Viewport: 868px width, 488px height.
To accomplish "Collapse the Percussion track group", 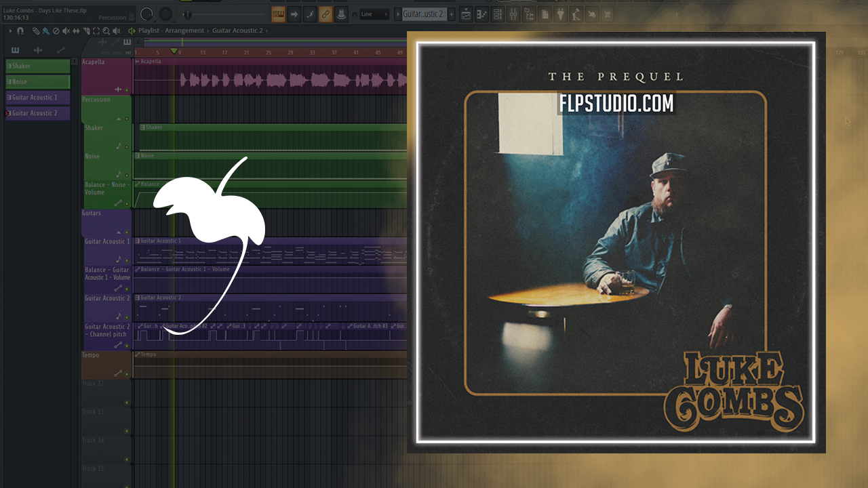I will click(119, 118).
